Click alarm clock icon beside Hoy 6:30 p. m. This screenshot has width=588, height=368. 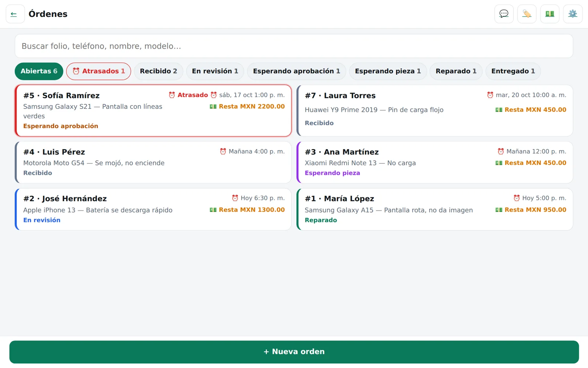(235, 198)
